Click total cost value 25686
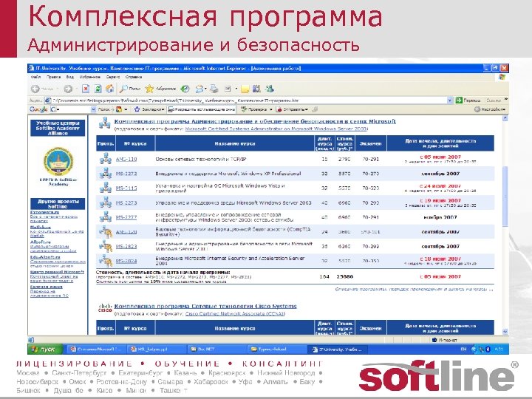 (345, 276)
